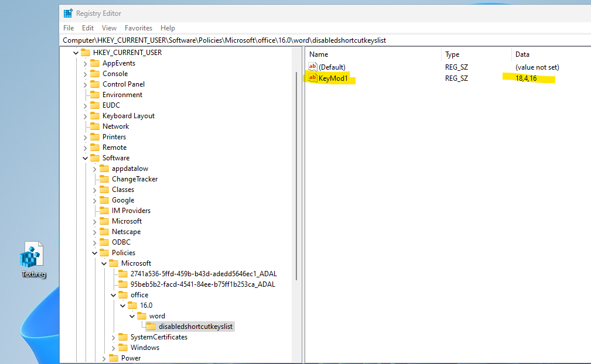
Task: Expand the Microsoft key under Software
Action: click(95, 222)
